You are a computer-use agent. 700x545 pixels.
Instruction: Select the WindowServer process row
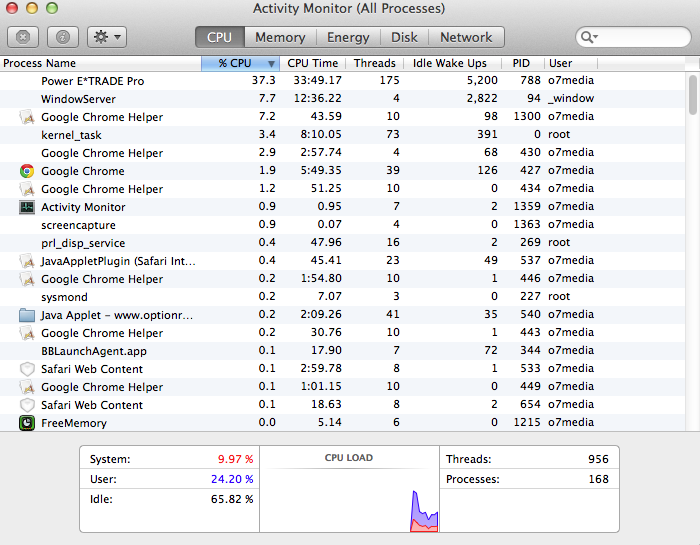pyautogui.click(x=342, y=99)
